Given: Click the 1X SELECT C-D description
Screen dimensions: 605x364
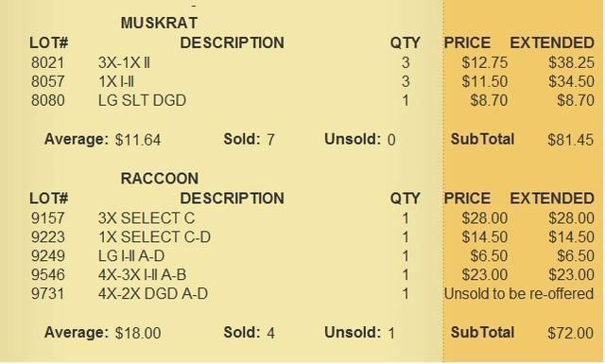Looking at the screenshot, I should pos(154,237).
